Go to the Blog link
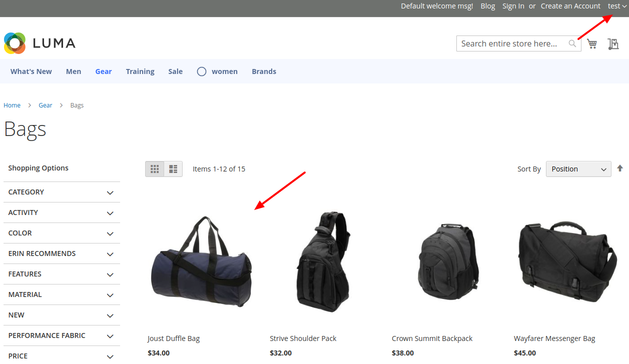The width and height of the screenshot is (629, 364). tap(488, 6)
